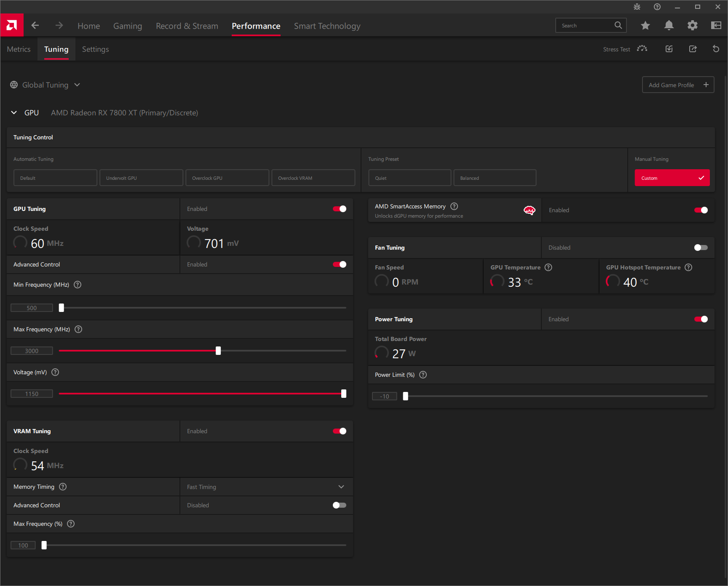728x586 pixels.
Task: Open help for AMD SmartAccess Memory
Action: (x=454, y=206)
